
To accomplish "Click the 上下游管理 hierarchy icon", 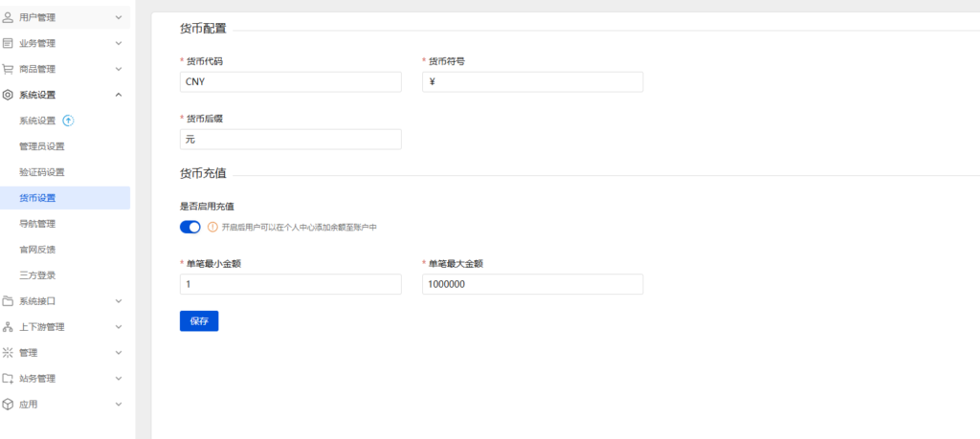I will (x=8, y=326).
